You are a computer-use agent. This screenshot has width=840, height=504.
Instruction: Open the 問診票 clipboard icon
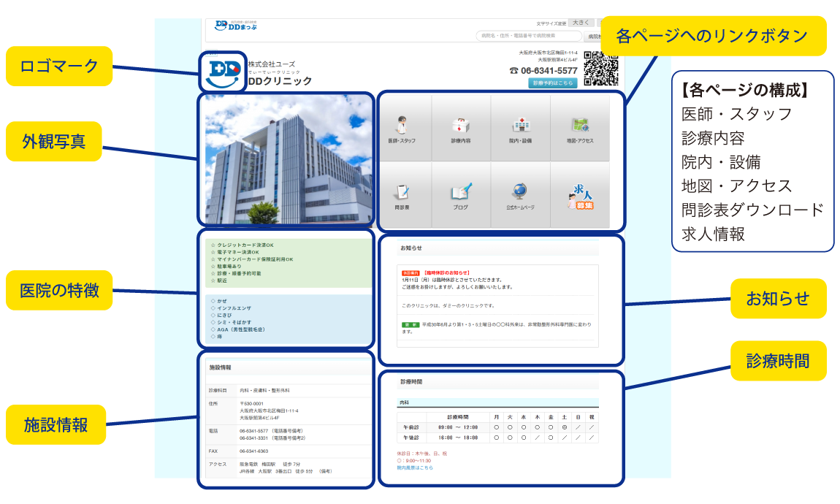tap(402, 193)
